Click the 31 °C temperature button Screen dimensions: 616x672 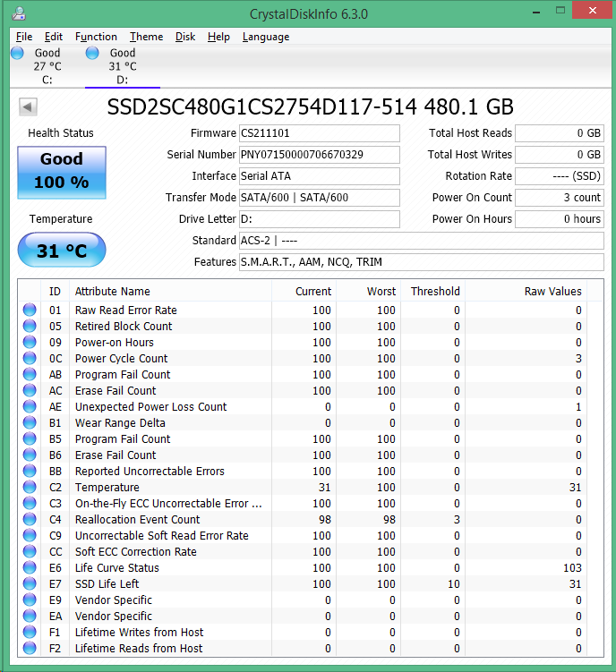tap(62, 251)
